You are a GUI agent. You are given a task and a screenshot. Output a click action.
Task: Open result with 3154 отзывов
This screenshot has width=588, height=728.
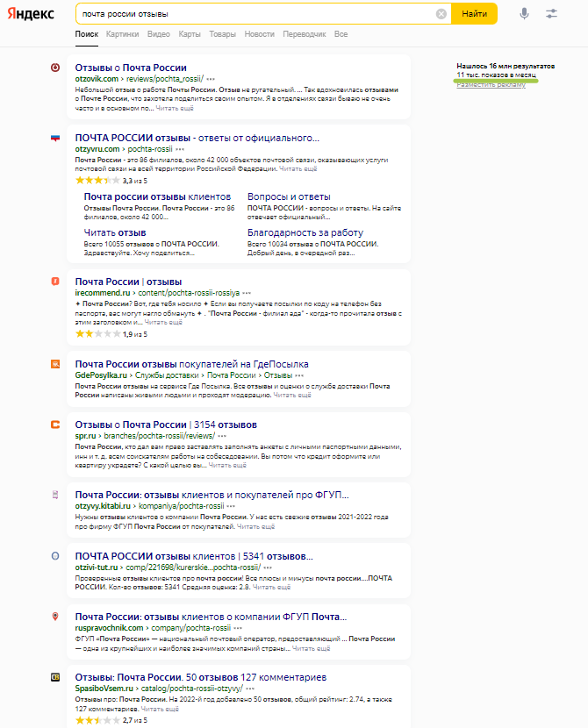pyautogui.click(x=166, y=425)
